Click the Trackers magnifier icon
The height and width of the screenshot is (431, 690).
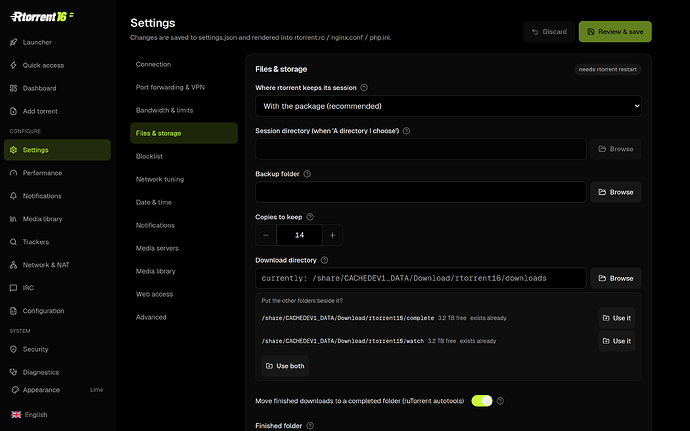click(13, 242)
